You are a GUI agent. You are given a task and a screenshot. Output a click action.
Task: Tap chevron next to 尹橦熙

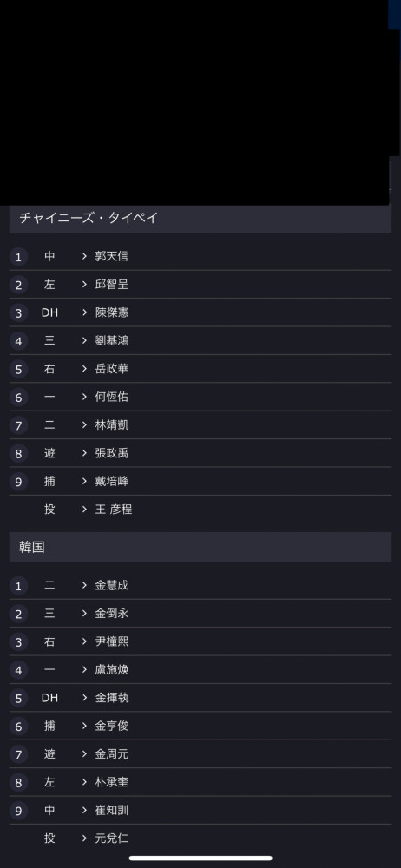tap(85, 641)
